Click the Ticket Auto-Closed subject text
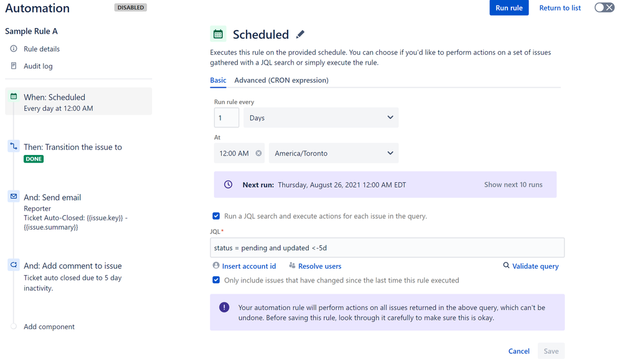This screenshot has width=622, height=364. coord(75,223)
